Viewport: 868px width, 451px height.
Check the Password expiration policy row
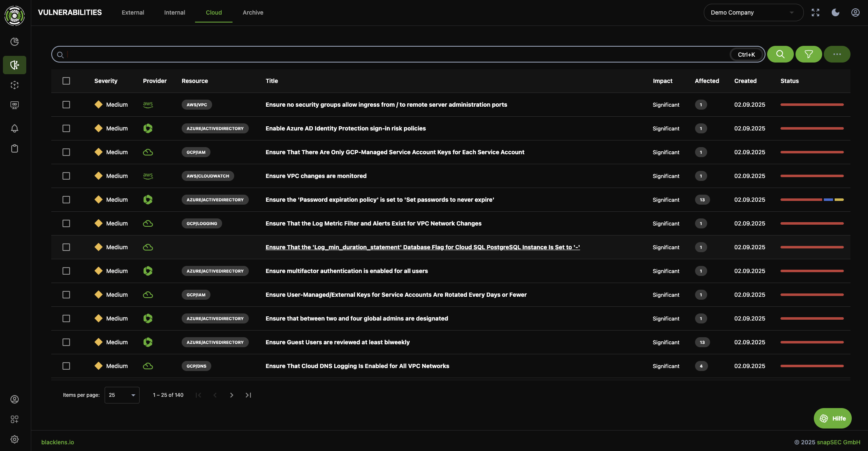pos(66,200)
